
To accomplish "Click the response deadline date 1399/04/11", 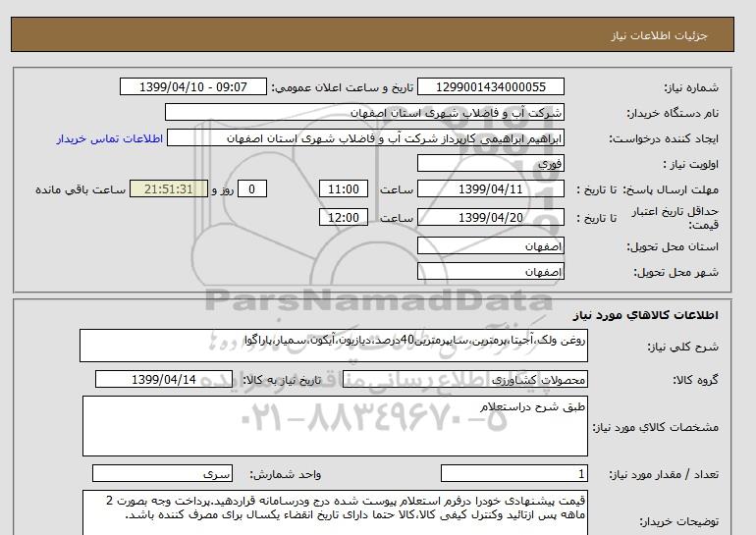I will (x=490, y=188).
